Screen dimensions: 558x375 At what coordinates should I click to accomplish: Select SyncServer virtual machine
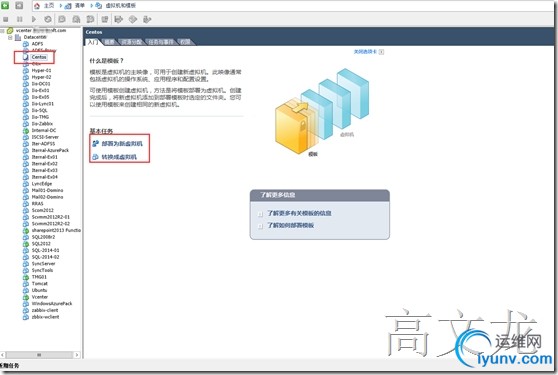click(43, 264)
